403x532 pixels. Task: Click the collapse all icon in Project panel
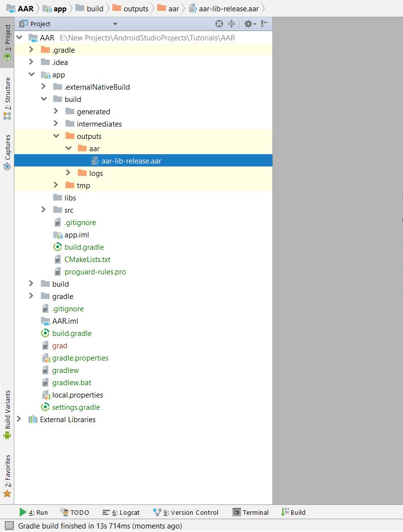click(232, 24)
